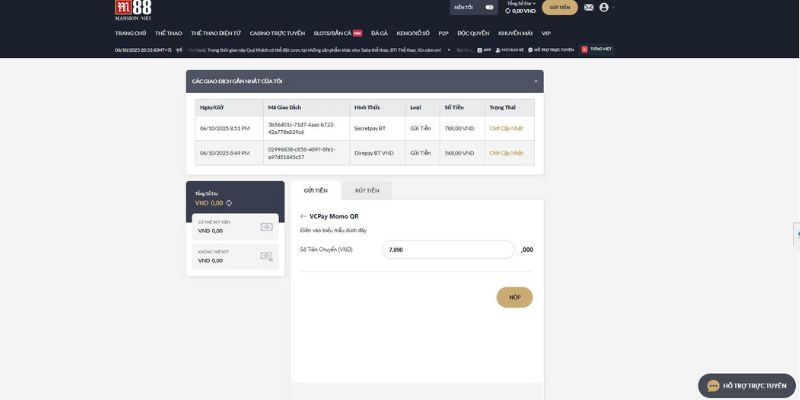Select the Slots/Bắn Cá menu item
This screenshot has height=400, width=800.
pos(334,33)
